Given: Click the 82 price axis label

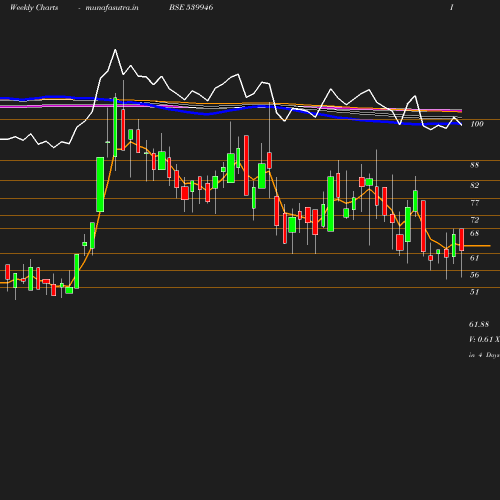Looking at the screenshot, I should click(475, 185).
